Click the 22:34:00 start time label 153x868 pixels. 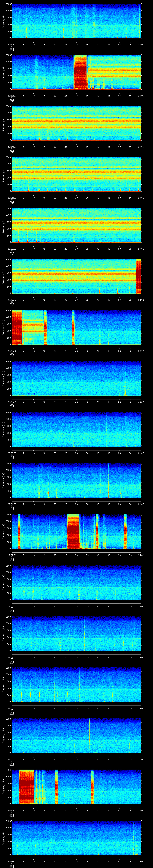(x=12, y=657)
